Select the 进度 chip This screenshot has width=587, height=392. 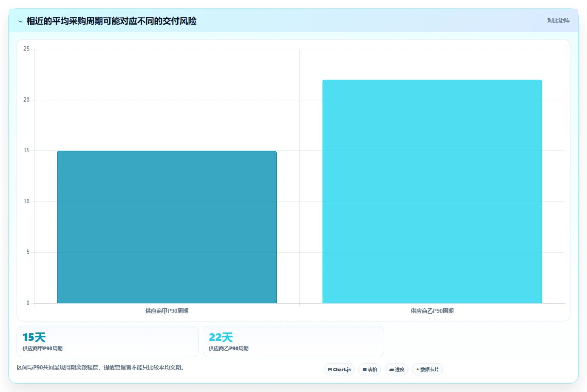coord(397,369)
